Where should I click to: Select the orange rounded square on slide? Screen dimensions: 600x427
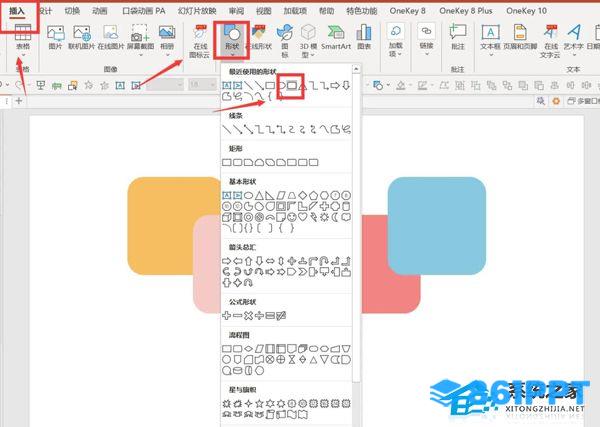[174, 226]
